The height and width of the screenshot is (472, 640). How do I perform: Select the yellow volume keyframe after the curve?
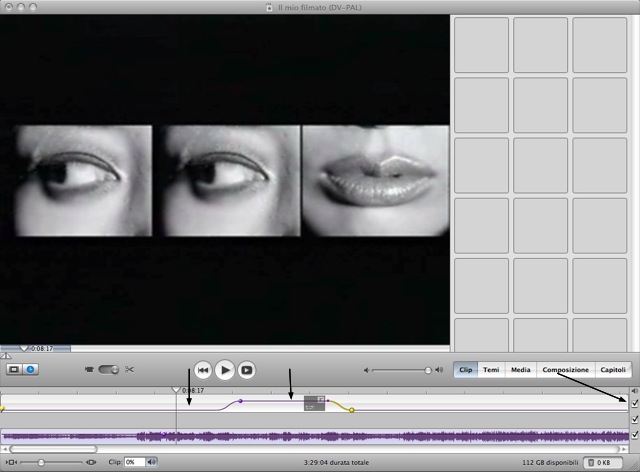tap(351, 410)
